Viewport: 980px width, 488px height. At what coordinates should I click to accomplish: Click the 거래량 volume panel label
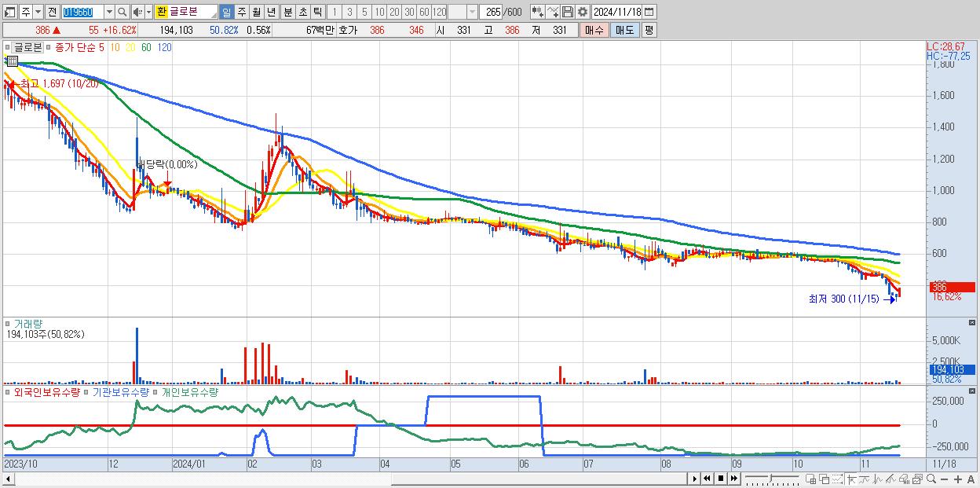pyautogui.click(x=28, y=323)
